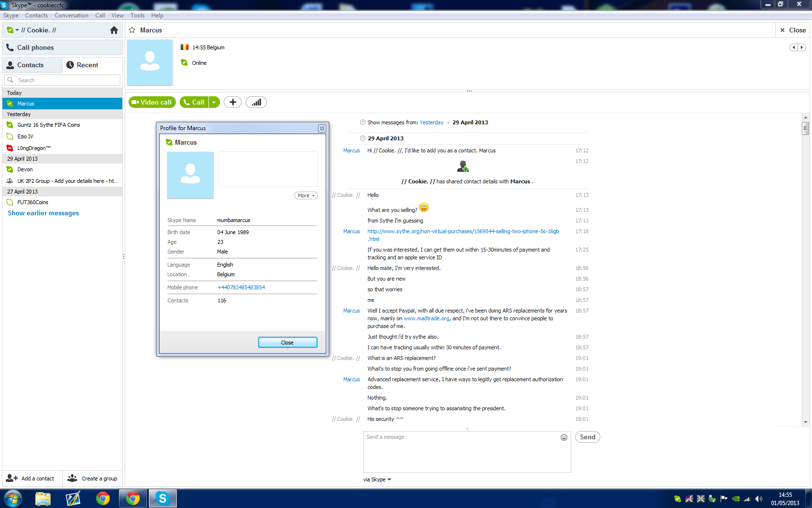The image size is (812, 508).
Task: Open the sythe.org iPhone selling link
Action: pos(463,235)
